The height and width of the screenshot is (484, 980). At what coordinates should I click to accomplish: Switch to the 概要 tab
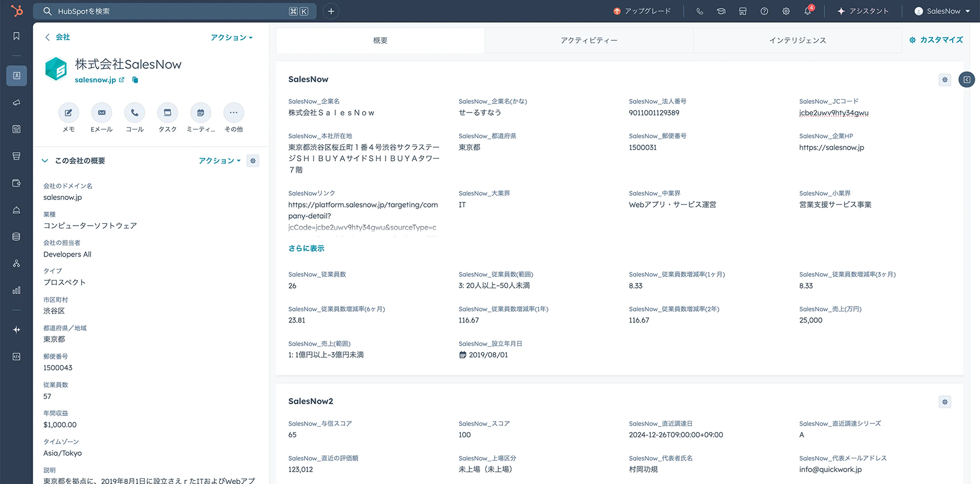coord(380,40)
